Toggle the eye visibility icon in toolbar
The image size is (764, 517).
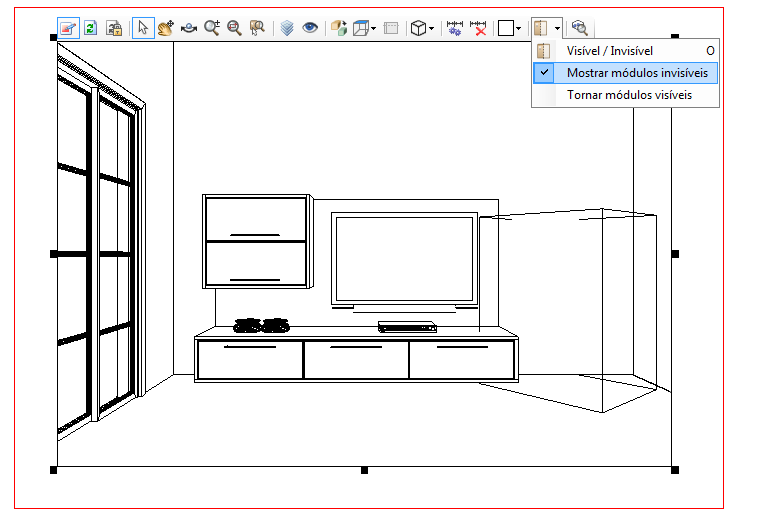(310, 28)
